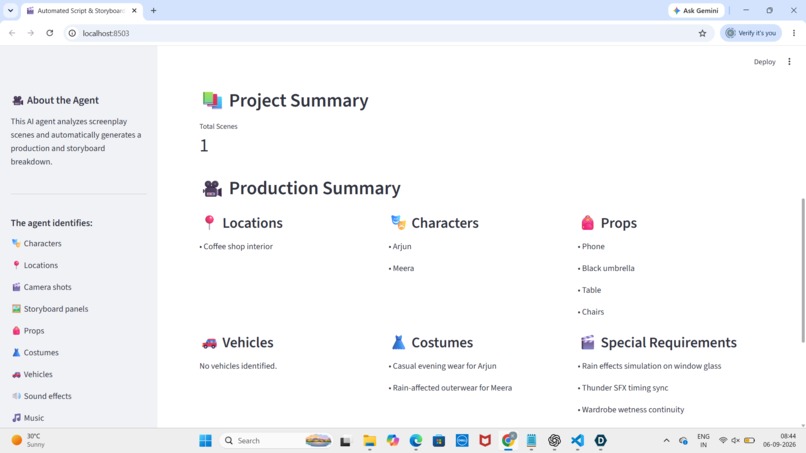Viewport: 806px width, 453px height.
Task: Click the Special Requirements clapperboard icon
Action: point(588,342)
